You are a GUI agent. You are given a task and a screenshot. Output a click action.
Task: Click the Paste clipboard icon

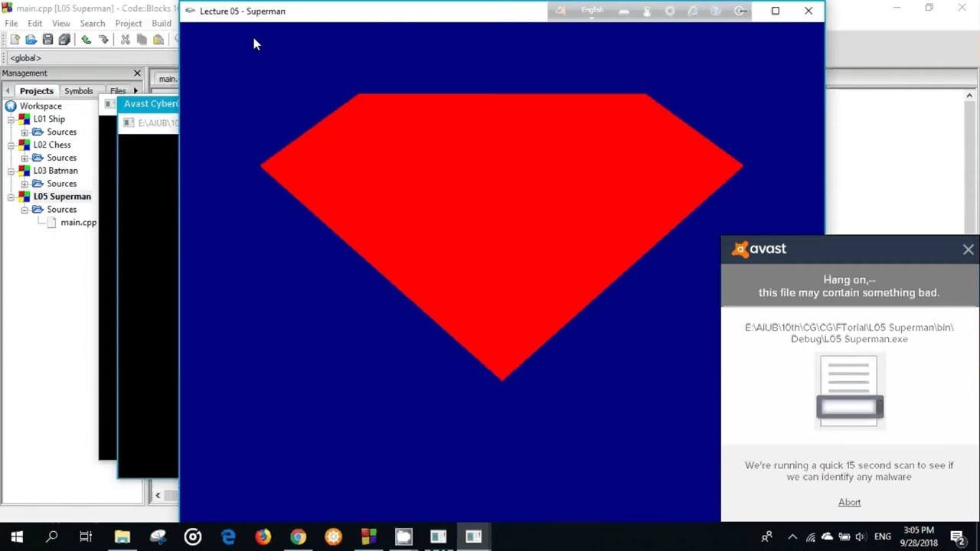click(158, 40)
